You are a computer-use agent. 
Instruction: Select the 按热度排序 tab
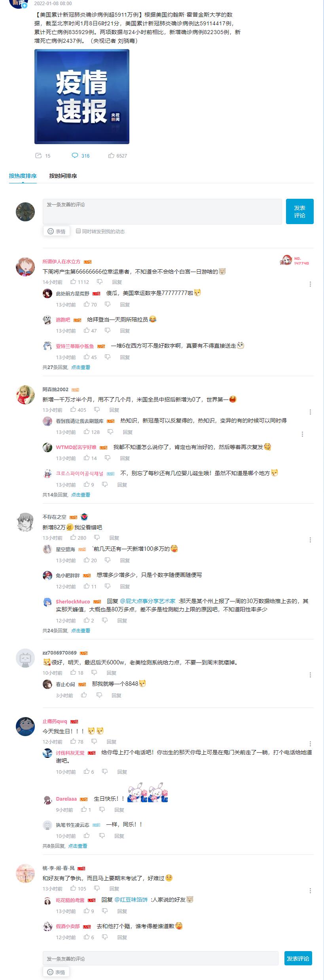point(23,176)
